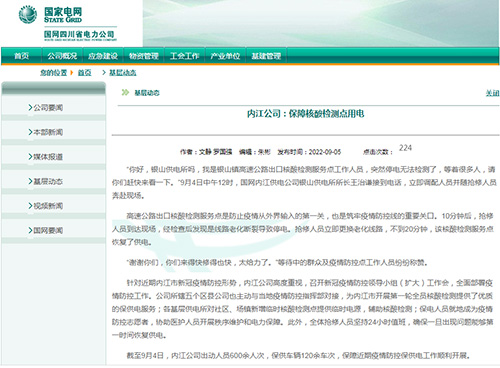Open 国网要闻 in the sidebar
The image size is (500, 368).
click(48, 230)
